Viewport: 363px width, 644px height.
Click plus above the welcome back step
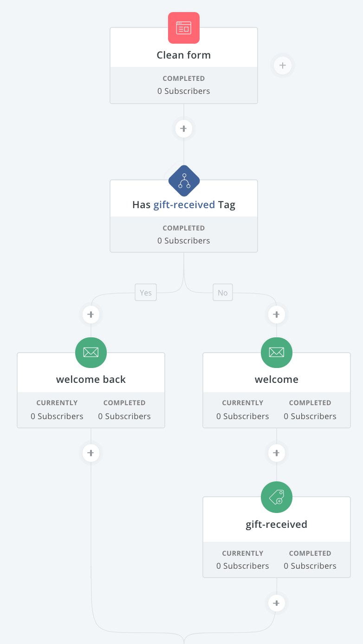pyautogui.click(x=91, y=314)
